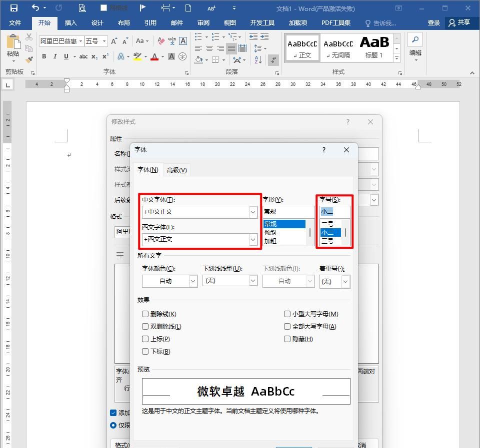Enable the 隐藏 hidden text checkbox
480x448 pixels.
287,339
